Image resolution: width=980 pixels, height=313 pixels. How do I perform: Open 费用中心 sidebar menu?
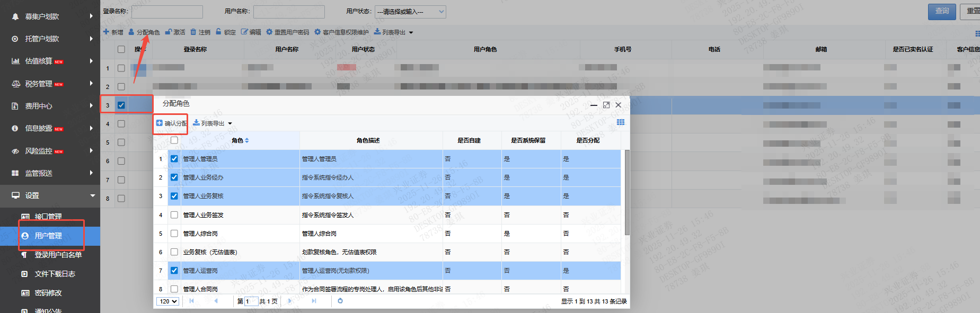pyautogui.click(x=50, y=106)
